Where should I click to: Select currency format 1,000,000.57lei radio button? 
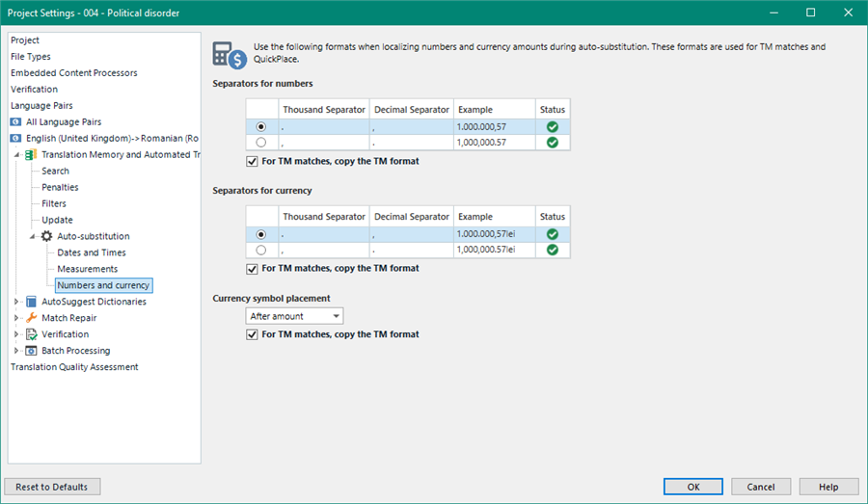[x=261, y=250]
